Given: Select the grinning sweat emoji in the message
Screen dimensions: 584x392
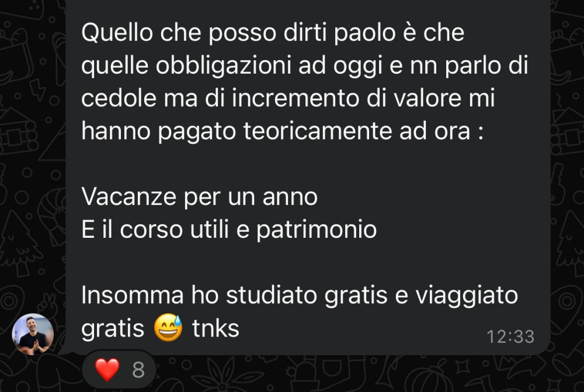Looking at the screenshot, I should (x=168, y=328).
